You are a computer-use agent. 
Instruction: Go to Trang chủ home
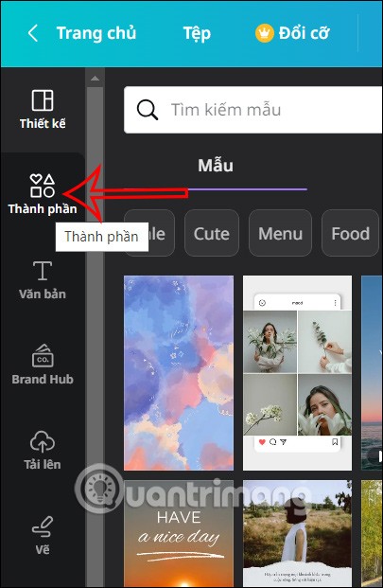tap(96, 33)
